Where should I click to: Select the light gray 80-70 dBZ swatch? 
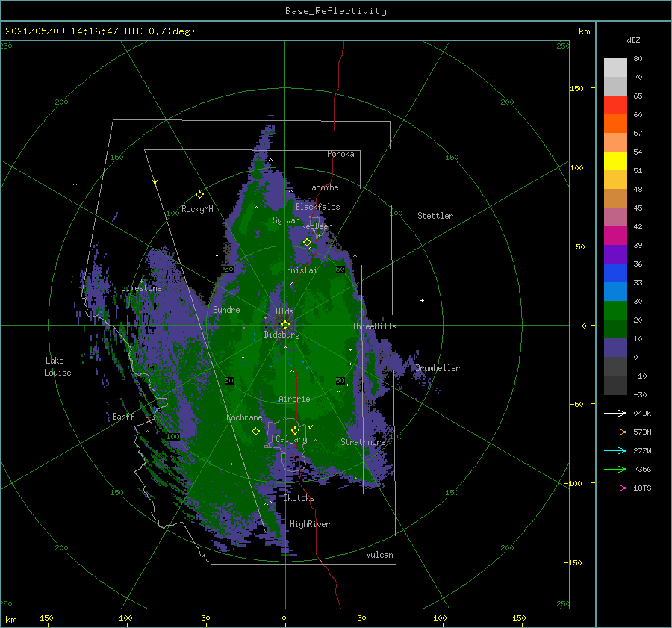point(615,68)
